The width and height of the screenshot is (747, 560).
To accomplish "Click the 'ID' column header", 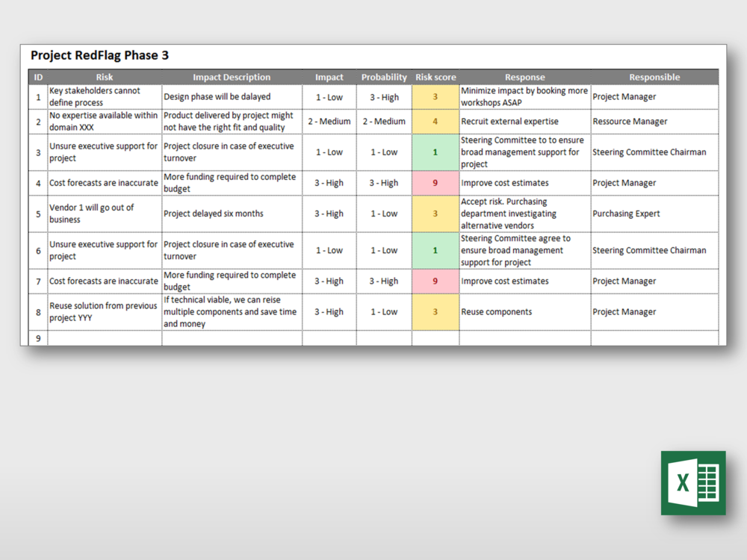I will click(38, 77).
